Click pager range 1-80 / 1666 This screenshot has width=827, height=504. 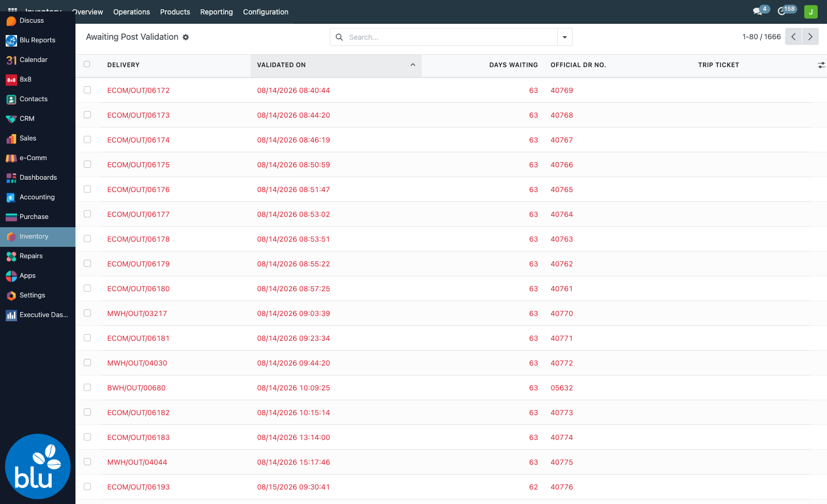pyautogui.click(x=761, y=37)
